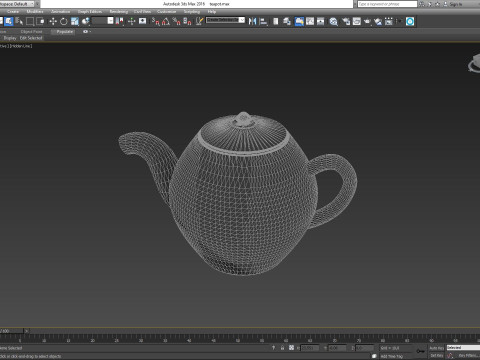Click the Mirror tool icon
This screenshot has height=360, width=480.
252,21
